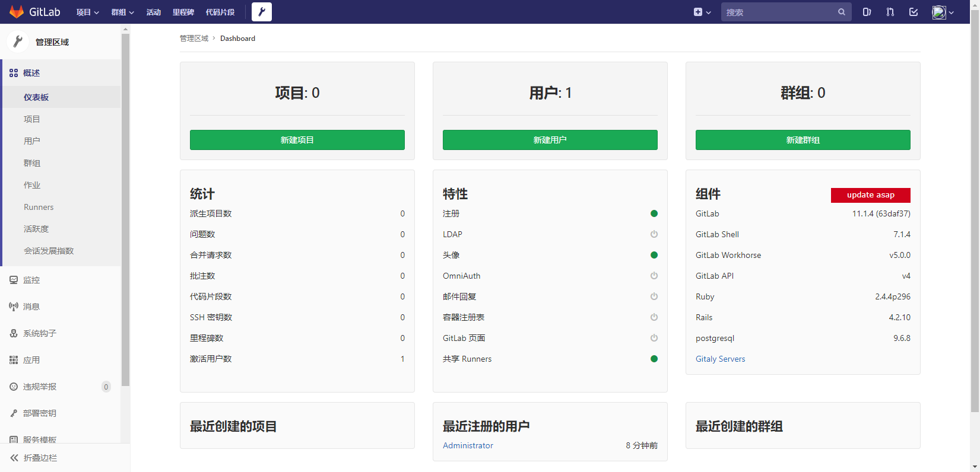Expand the 群组 dropdown in the navbar
980x472 pixels.
pyautogui.click(x=123, y=12)
